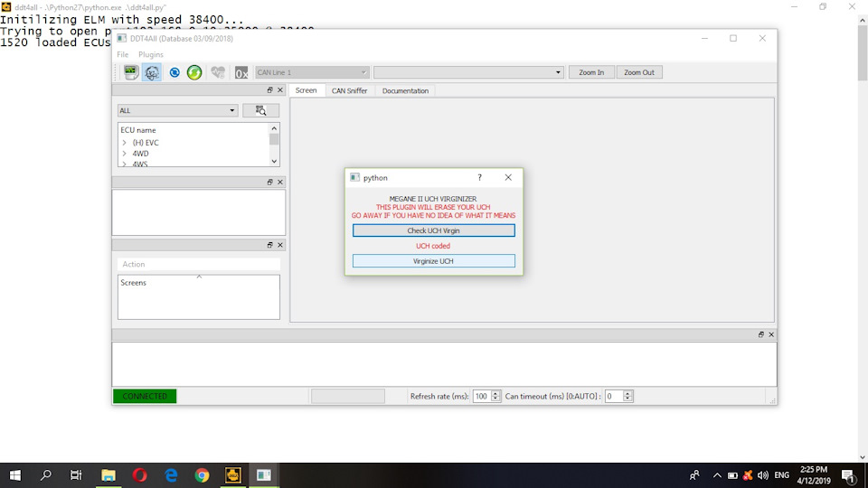Increase the Refresh rate value
The image size is (868, 488).
tap(495, 393)
